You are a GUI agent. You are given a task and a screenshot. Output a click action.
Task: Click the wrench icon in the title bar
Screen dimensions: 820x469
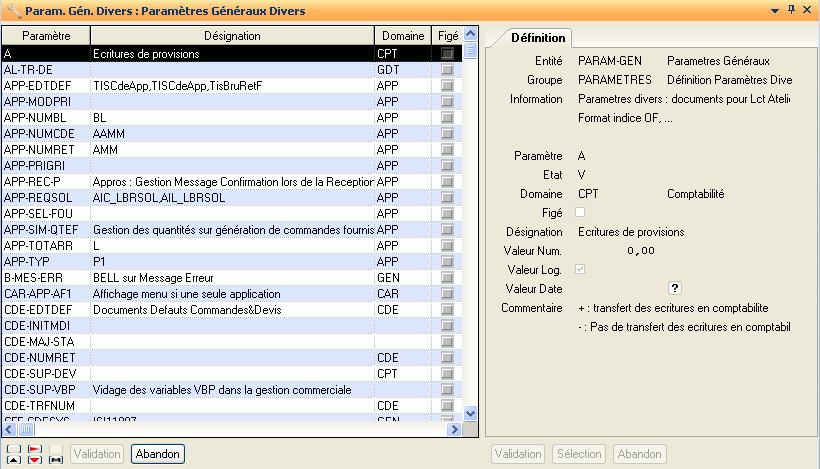pyautogui.click(x=11, y=11)
